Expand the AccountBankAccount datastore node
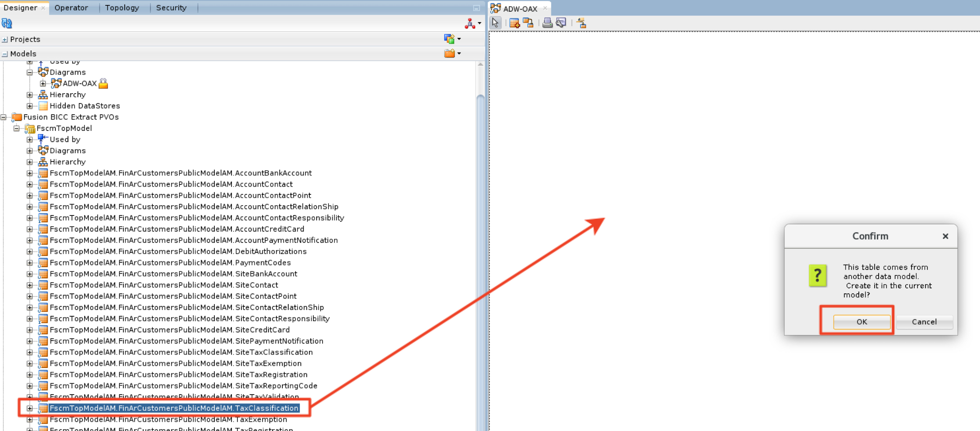The height and width of the screenshot is (431, 980). pos(30,173)
